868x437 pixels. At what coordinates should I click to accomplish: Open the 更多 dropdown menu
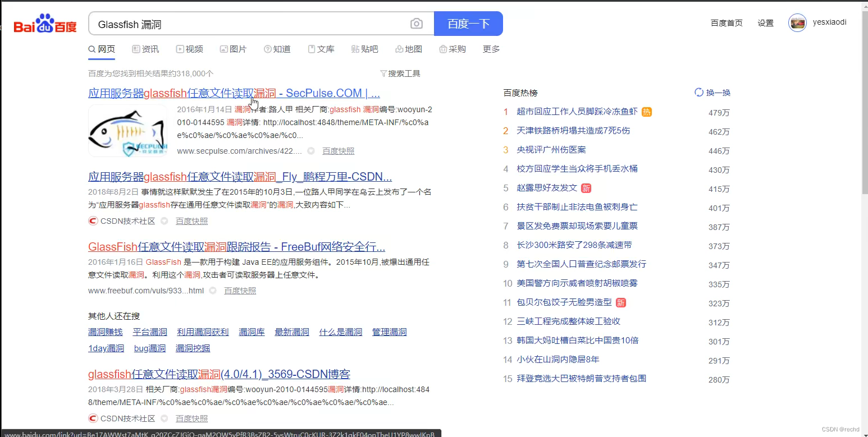tap(490, 49)
